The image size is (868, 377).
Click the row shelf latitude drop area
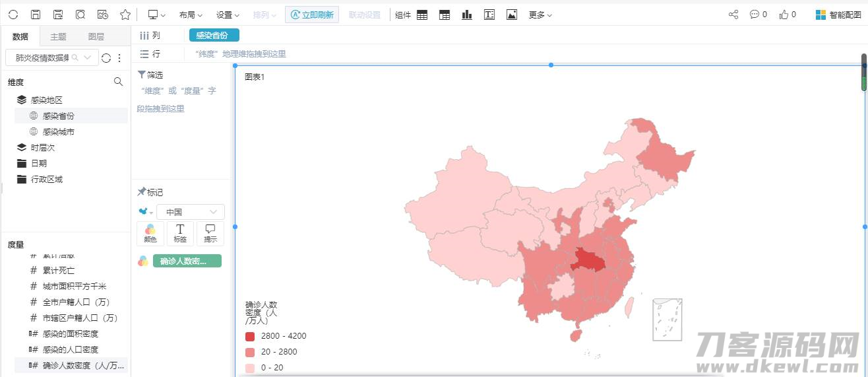coord(241,54)
